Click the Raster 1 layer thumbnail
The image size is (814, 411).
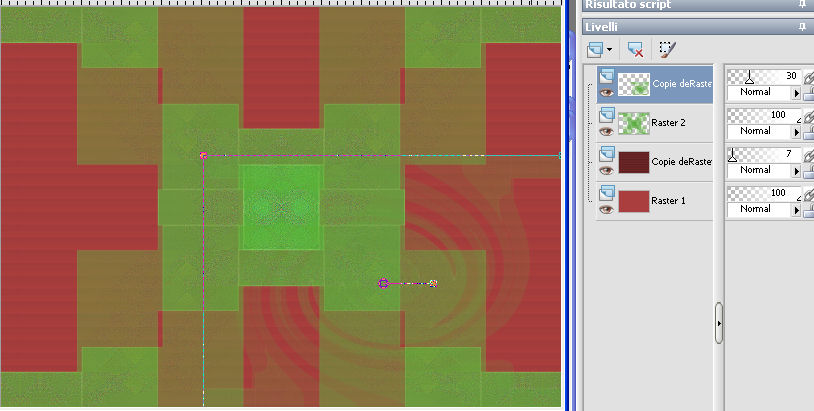[633, 201]
